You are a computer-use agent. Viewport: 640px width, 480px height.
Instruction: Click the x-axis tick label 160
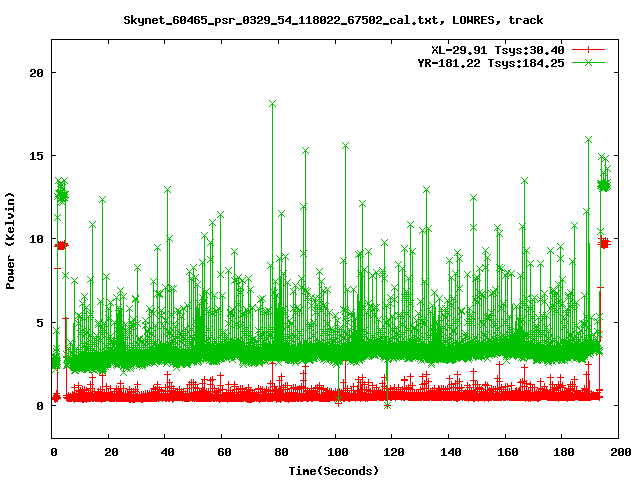pyautogui.click(x=508, y=452)
